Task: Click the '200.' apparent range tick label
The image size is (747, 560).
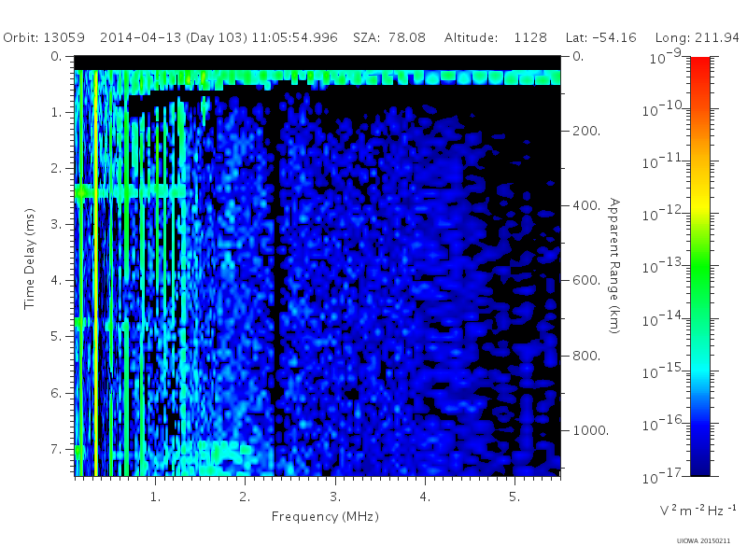Action: [586, 131]
